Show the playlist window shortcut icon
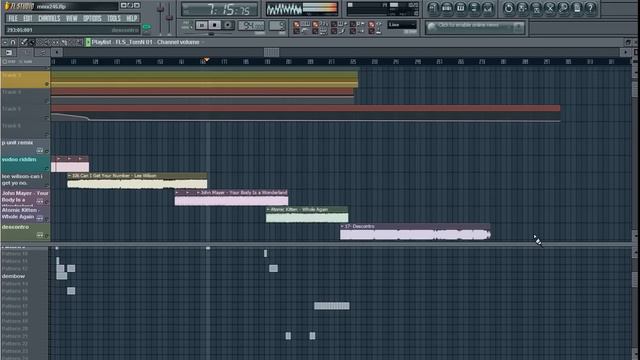Viewport: 640px width, 360px height. (433, 9)
